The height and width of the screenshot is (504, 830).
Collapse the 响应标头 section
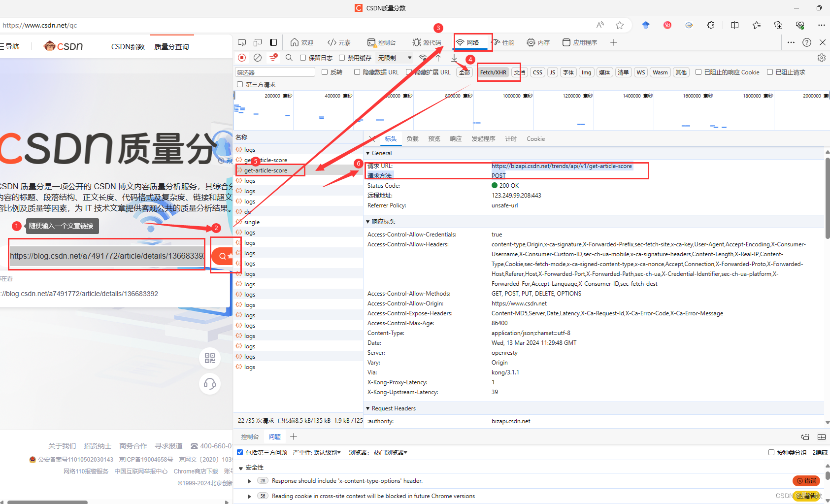click(x=368, y=222)
